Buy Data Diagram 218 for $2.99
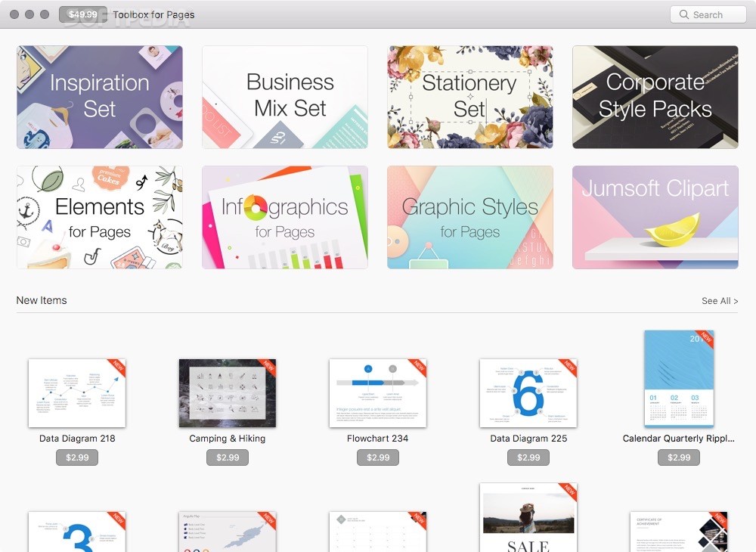 coord(76,457)
